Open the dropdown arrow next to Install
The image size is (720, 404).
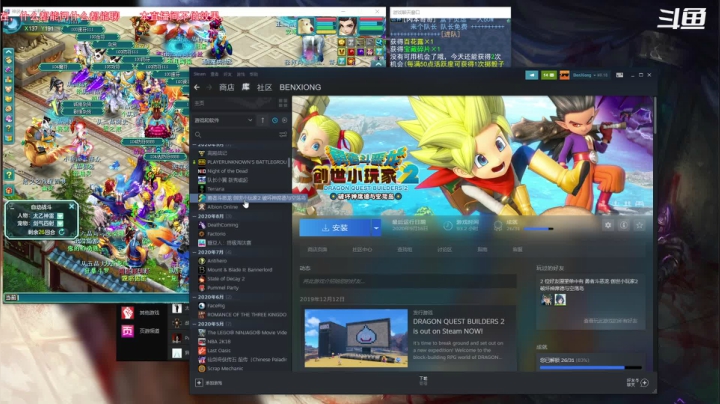[376, 228]
